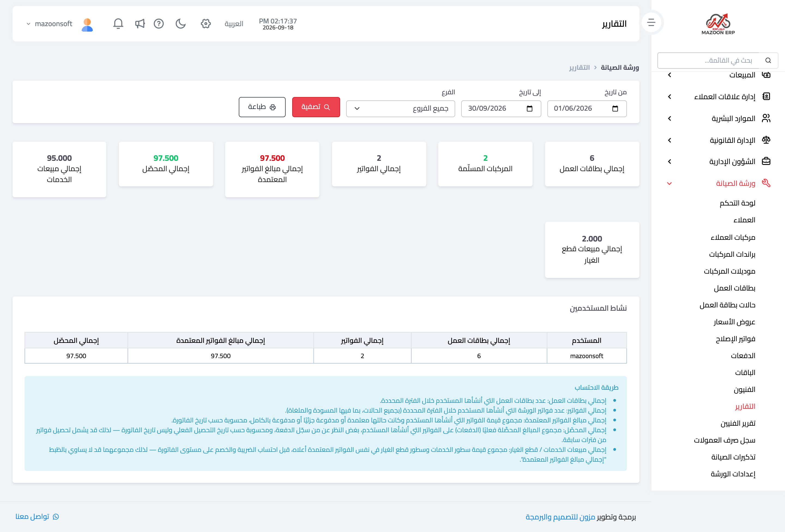The image size is (785, 532).
Task: Click the إدارة علاقات العملاء icon
Action: coord(766,96)
